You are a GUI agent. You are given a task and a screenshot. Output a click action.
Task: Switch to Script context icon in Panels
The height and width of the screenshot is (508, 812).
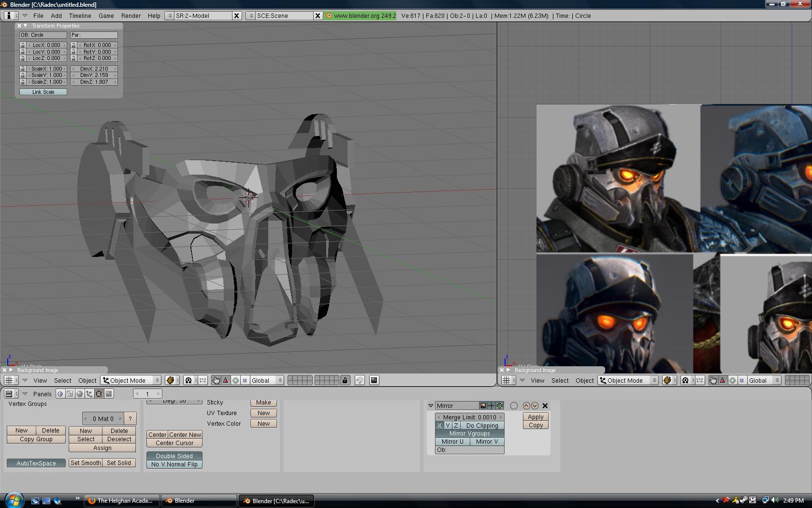[70, 394]
